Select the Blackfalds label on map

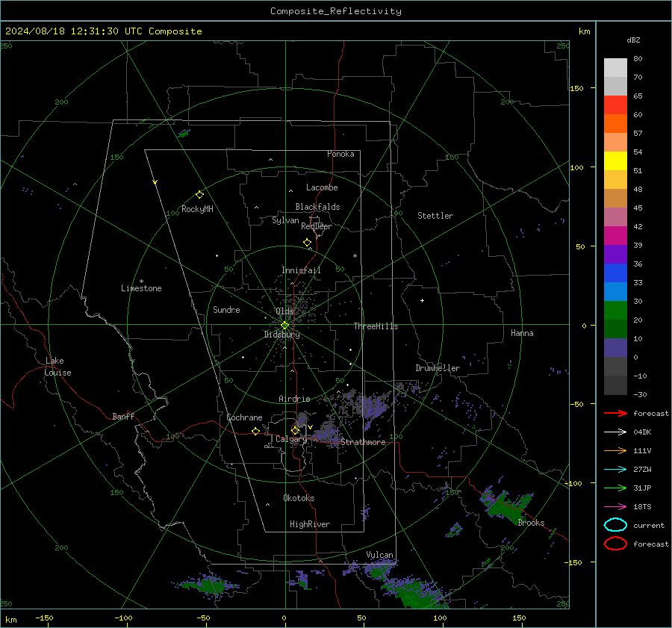317,207
